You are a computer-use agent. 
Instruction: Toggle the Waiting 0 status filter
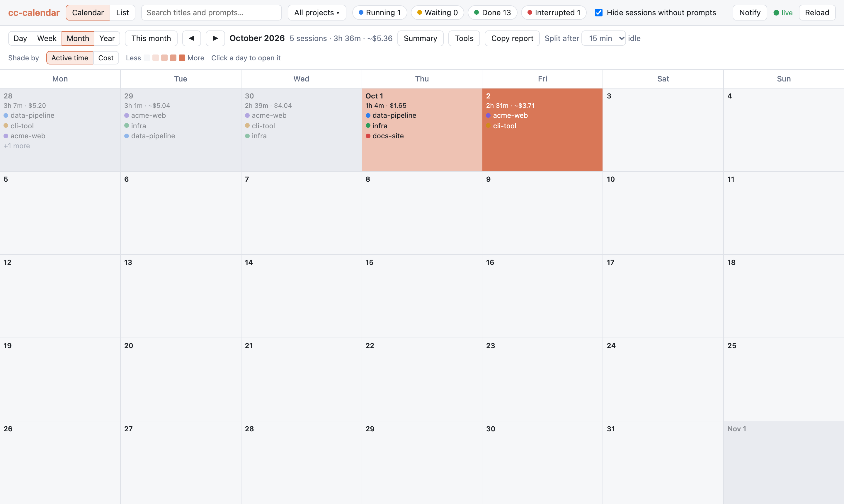[437, 13]
